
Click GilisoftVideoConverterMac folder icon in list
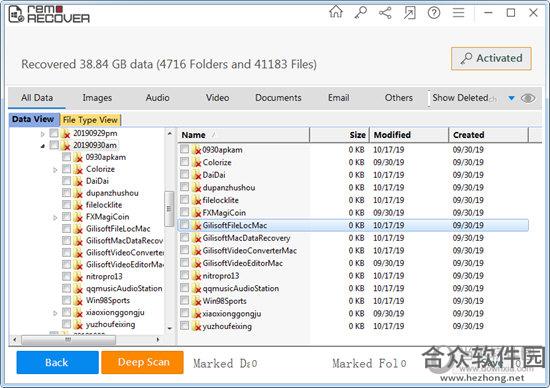196,250
